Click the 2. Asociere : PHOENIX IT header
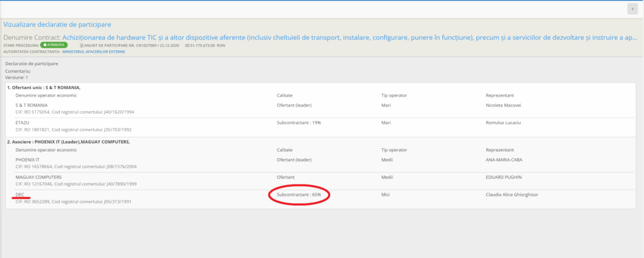Viewport: 644px width, 258px height. [x=69, y=142]
